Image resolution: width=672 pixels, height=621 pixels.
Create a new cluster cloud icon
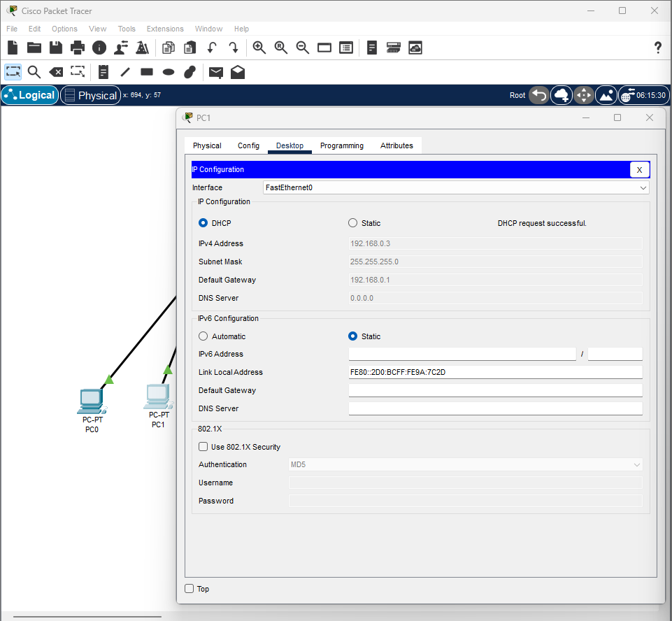click(562, 95)
